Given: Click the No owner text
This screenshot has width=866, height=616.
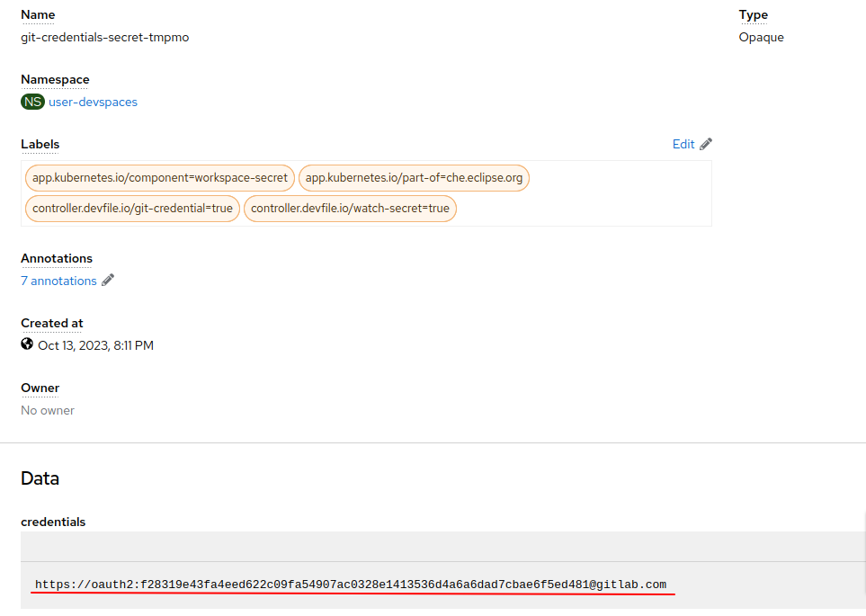Looking at the screenshot, I should click(x=48, y=410).
